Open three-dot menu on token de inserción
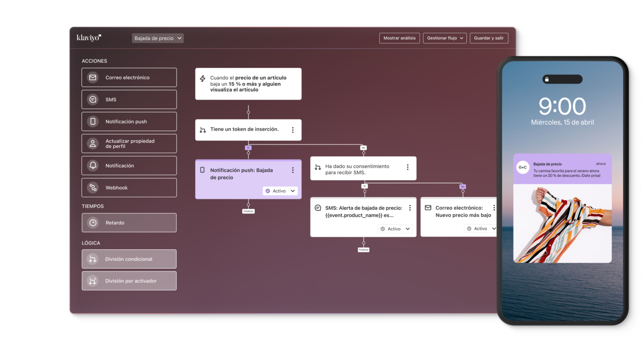This screenshot has width=644, height=337. pyautogui.click(x=293, y=130)
